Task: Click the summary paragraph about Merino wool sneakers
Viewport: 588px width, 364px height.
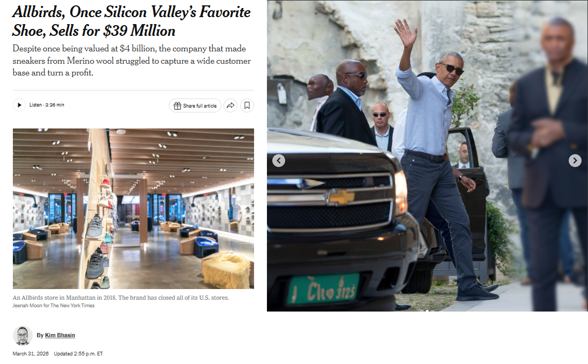Action: coord(132,60)
